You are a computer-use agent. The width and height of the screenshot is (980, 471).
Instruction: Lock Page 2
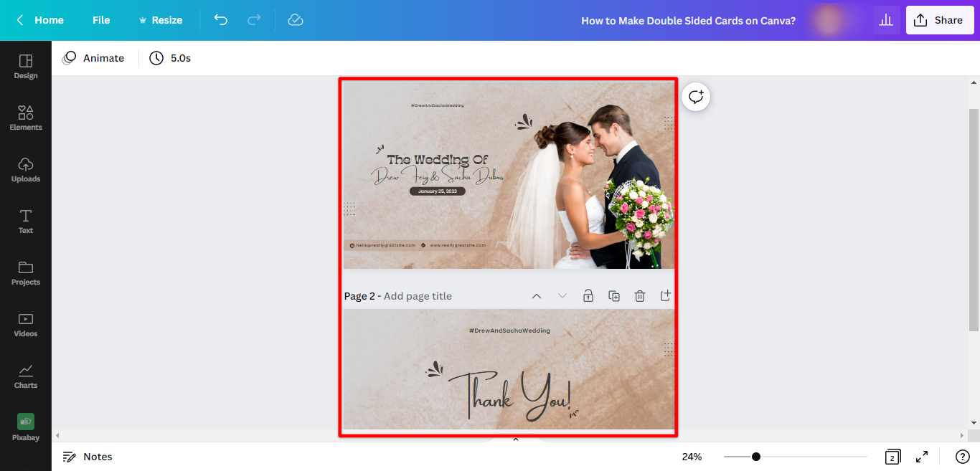pos(588,295)
